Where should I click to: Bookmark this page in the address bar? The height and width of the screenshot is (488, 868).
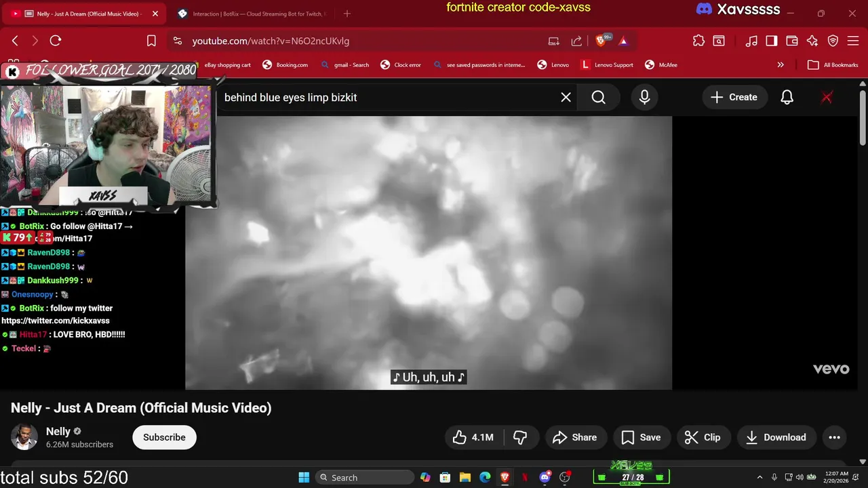pyautogui.click(x=151, y=41)
